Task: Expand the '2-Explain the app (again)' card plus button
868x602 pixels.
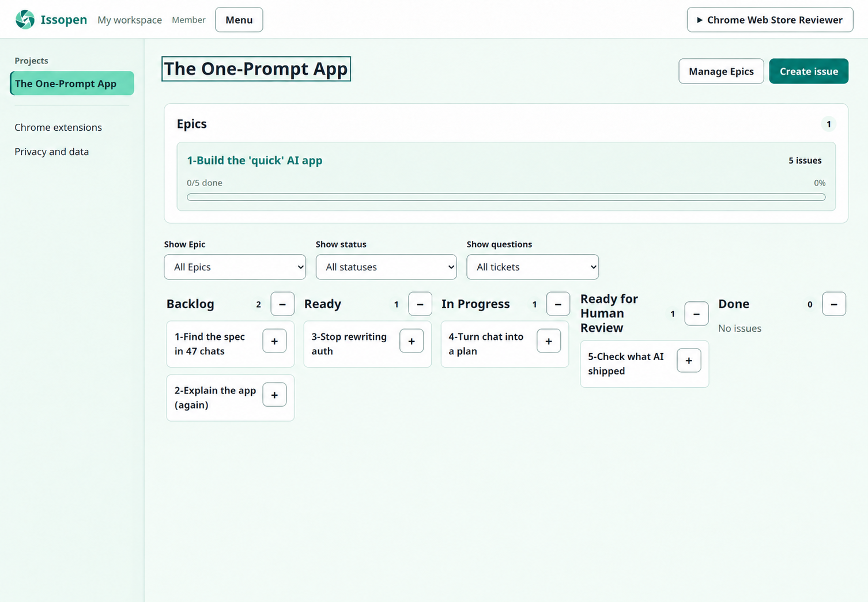Action: pos(274,395)
